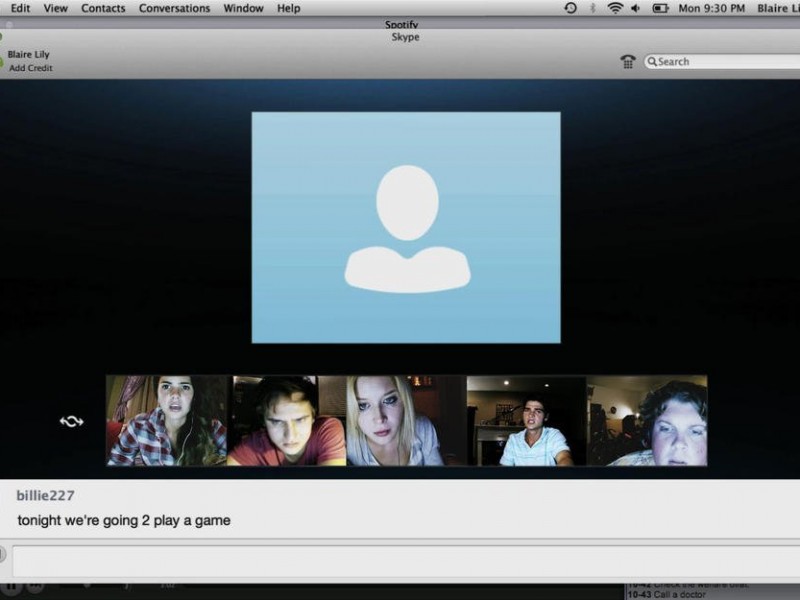Image resolution: width=800 pixels, height=600 pixels.
Task: Click Add Credit link
Action: (31, 68)
